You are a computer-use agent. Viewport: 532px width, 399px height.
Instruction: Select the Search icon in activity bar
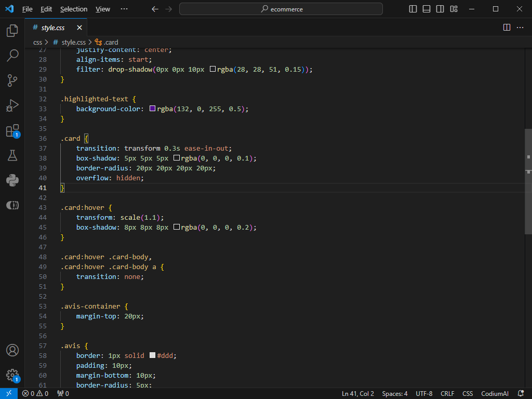pyautogui.click(x=12, y=56)
